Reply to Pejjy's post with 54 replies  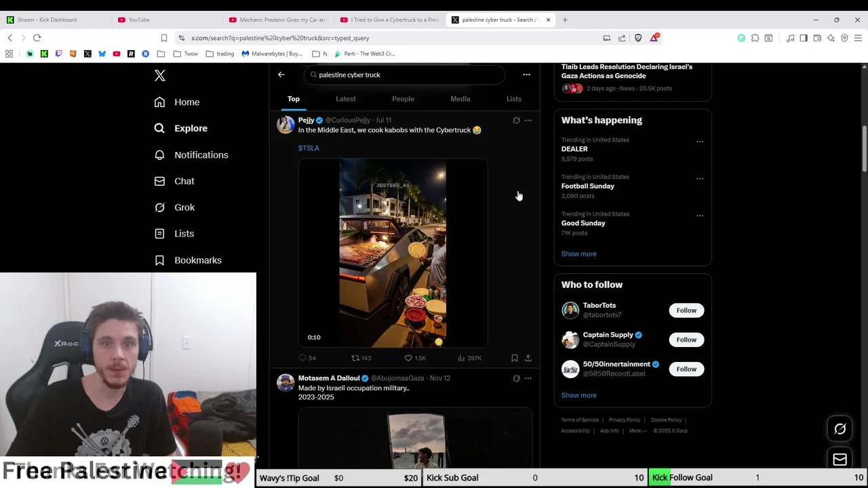pyautogui.click(x=307, y=358)
